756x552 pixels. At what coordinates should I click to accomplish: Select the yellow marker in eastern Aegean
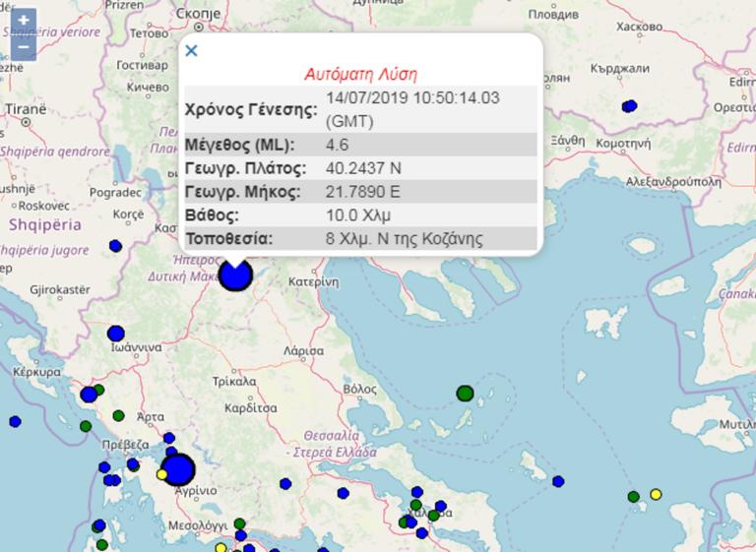pos(656,494)
